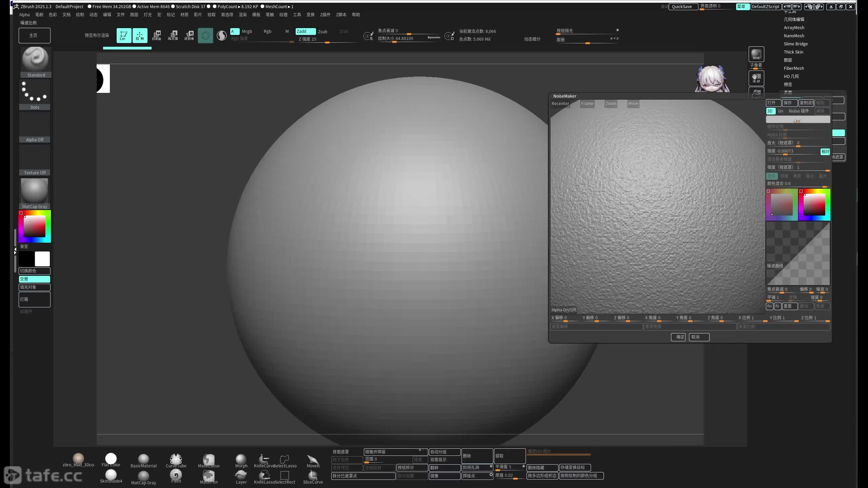Click Recenter in NoiseMaker preview
The width and height of the screenshot is (868, 488).
560,104
